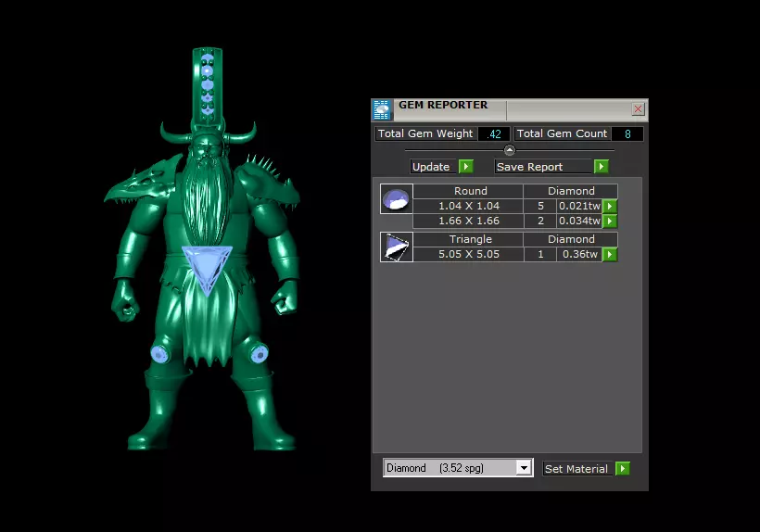Click the Gem Reporter title icon
The width and height of the screenshot is (760, 532).
coord(382,110)
